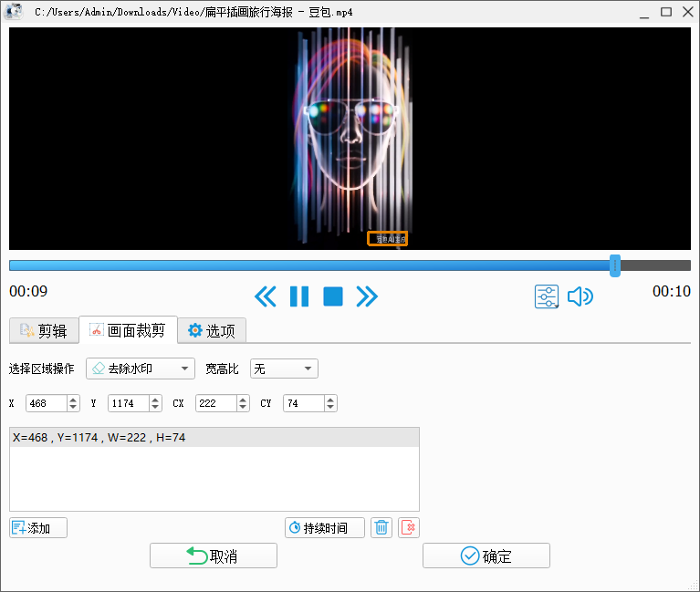Switch to the 剪辑 tab
Viewport: 700px width, 592px height.
[x=43, y=331]
